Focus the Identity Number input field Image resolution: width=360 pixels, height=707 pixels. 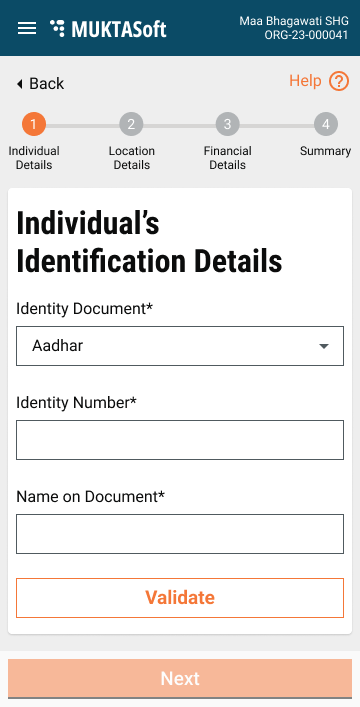coord(180,440)
